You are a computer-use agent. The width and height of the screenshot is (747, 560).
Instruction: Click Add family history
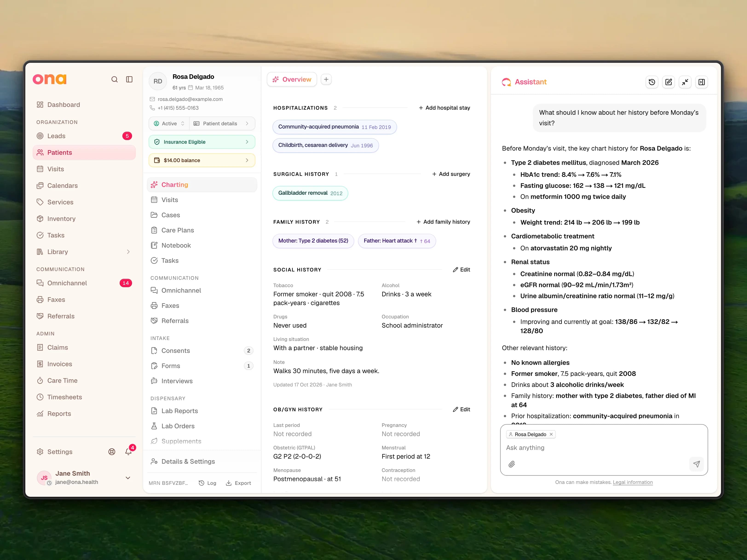[x=443, y=222]
